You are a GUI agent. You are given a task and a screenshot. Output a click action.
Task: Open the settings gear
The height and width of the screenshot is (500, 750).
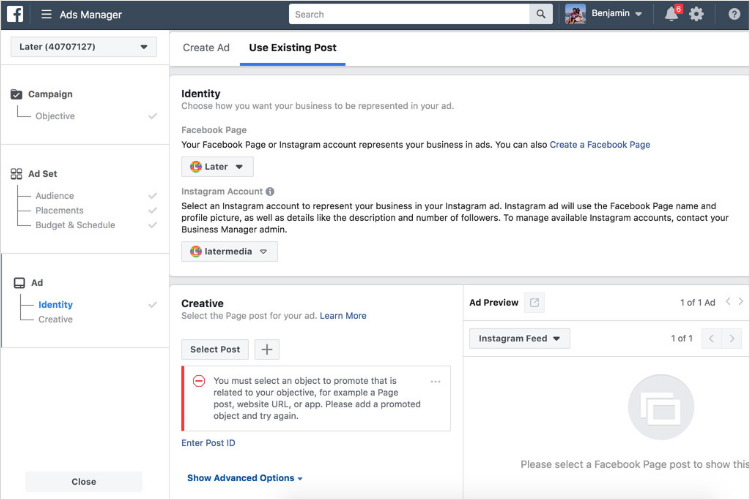(696, 14)
